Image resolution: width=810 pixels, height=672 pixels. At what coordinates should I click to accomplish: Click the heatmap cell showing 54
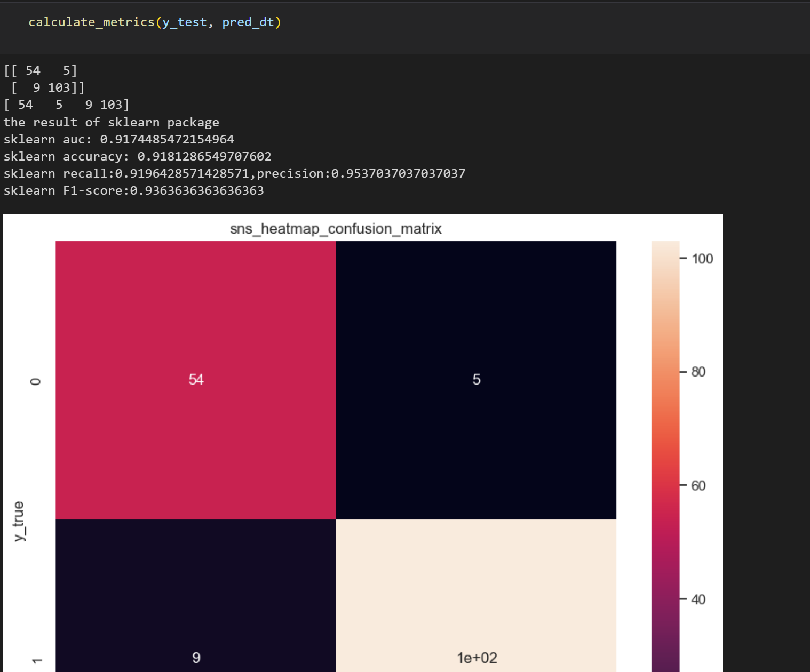click(196, 380)
